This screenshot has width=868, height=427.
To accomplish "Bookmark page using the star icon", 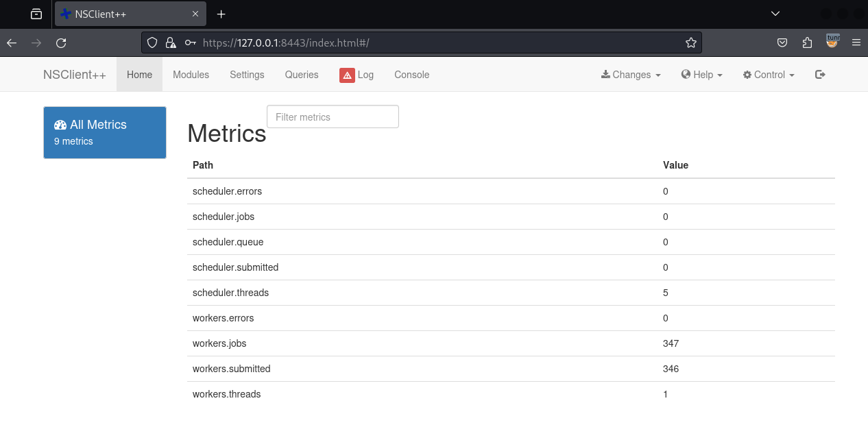I will click(690, 43).
